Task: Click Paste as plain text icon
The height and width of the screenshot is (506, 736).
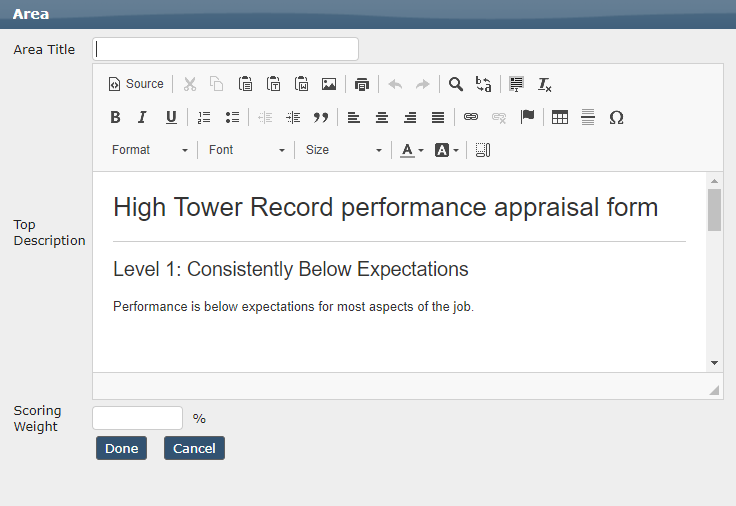Action: pyautogui.click(x=273, y=84)
